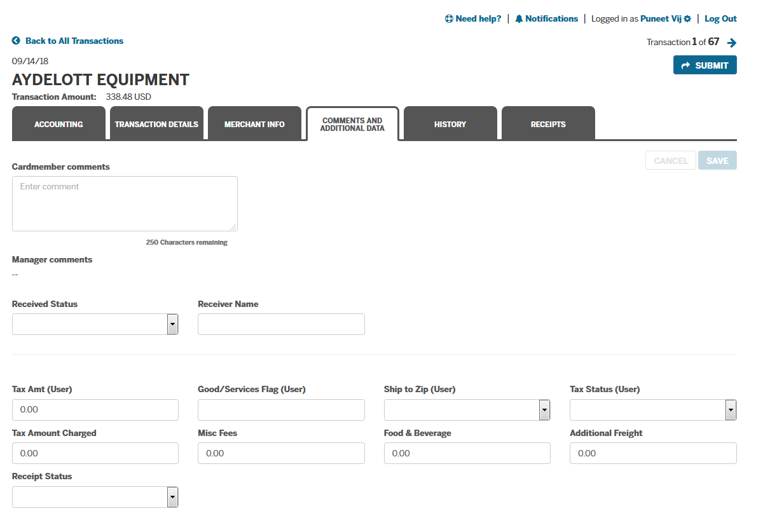Viewport: 770px width, 532px height.
Task: Focus the Receiver Name field
Action: point(281,324)
